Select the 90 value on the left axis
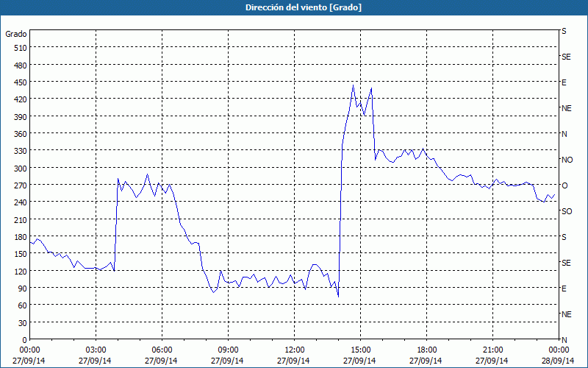This screenshot has width=588, height=368. click(x=23, y=289)
